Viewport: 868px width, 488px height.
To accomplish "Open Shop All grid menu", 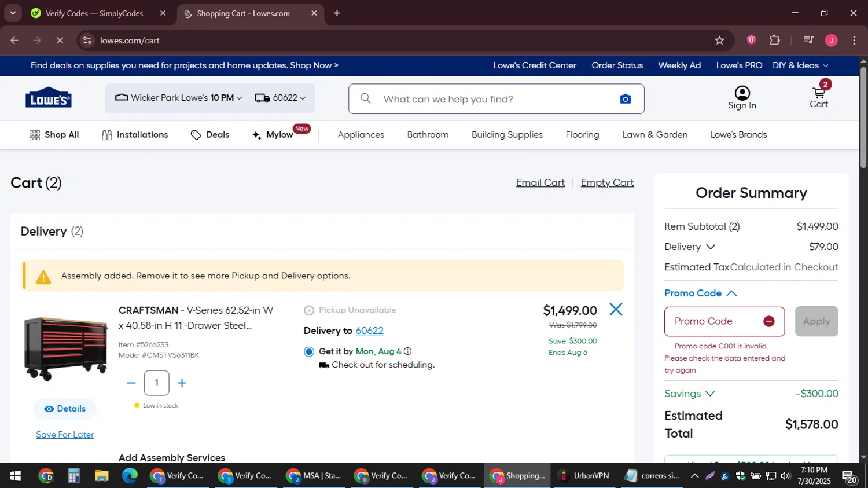I will pyautogui.click(x=54, y=135).
